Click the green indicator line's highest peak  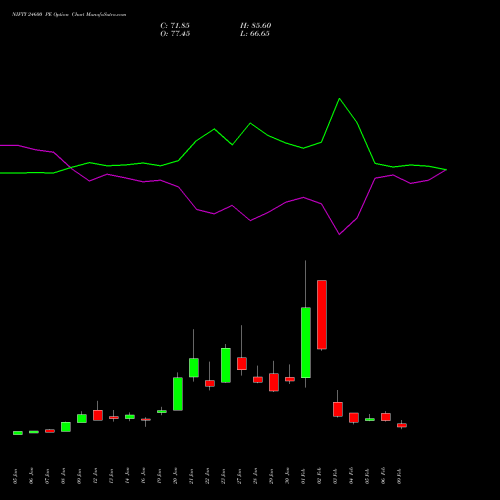coord(339,99)
